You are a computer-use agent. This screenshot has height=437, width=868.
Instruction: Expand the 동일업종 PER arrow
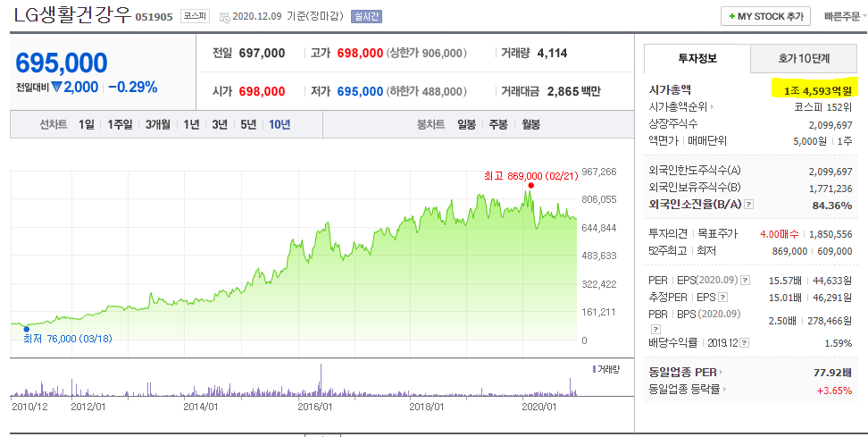[722, 372]
